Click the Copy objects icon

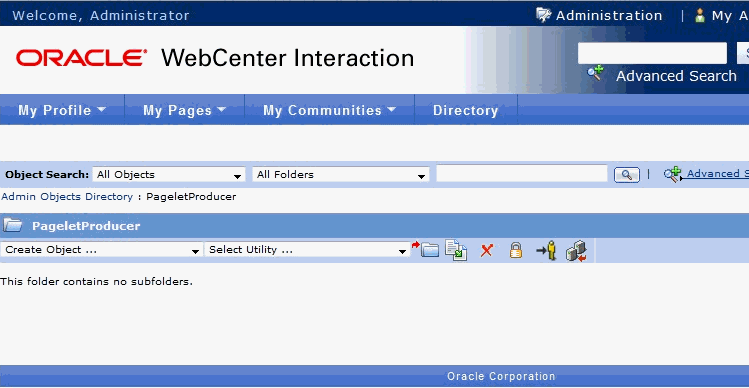456,250
